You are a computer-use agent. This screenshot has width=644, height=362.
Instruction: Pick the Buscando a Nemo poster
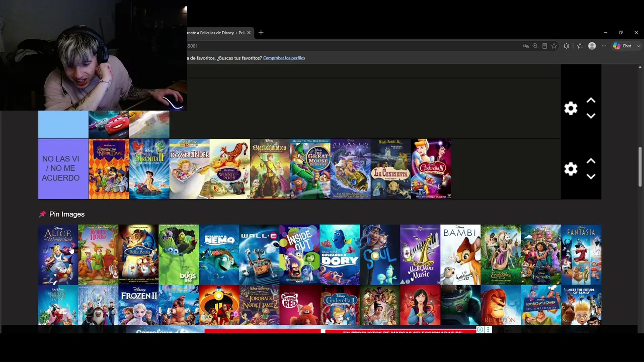[x=219, y=254]
